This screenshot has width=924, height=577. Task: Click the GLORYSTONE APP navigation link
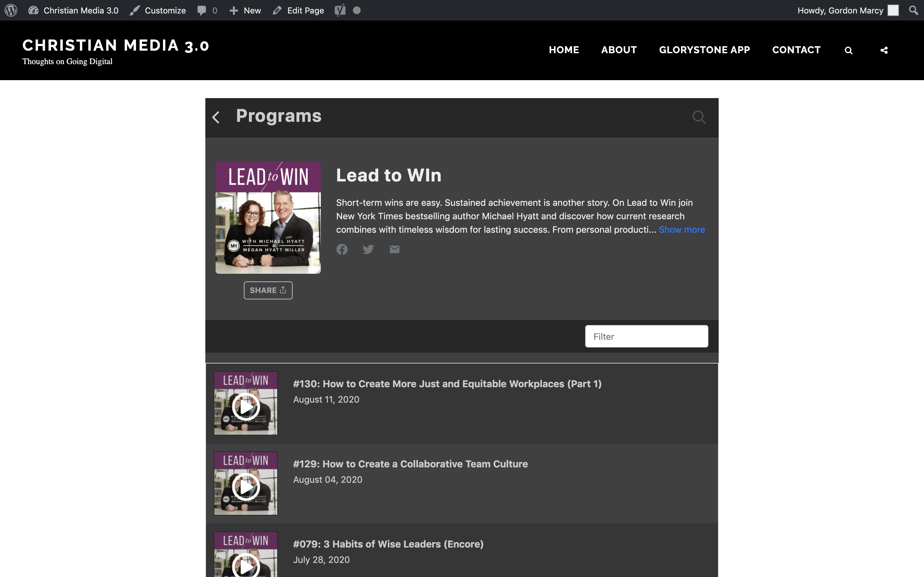pos(705,51)
